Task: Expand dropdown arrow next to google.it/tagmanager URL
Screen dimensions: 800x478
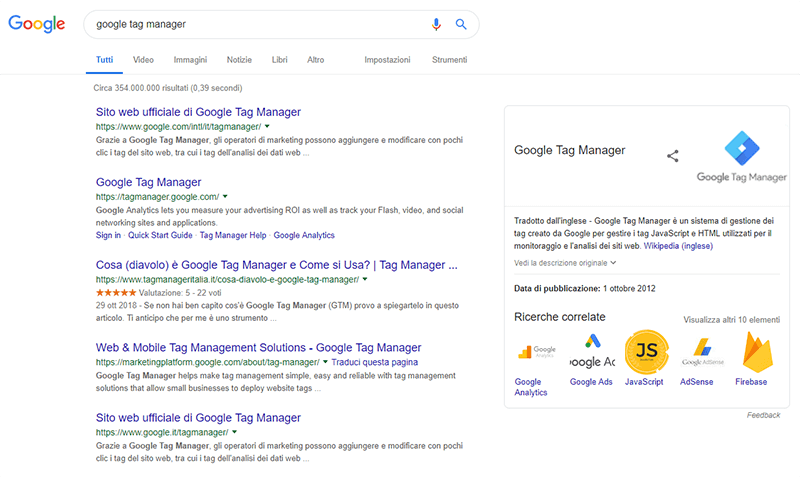Action: [235, 432]
